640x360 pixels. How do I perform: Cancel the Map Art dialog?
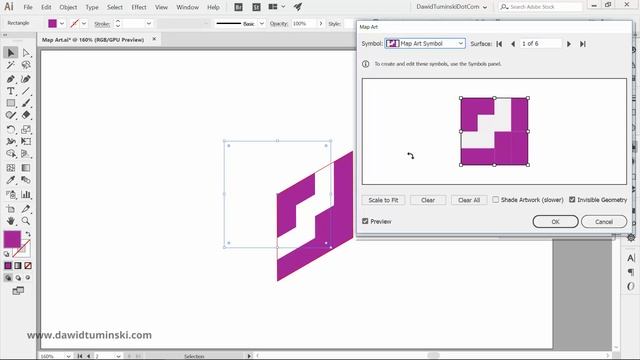point(604,222)
